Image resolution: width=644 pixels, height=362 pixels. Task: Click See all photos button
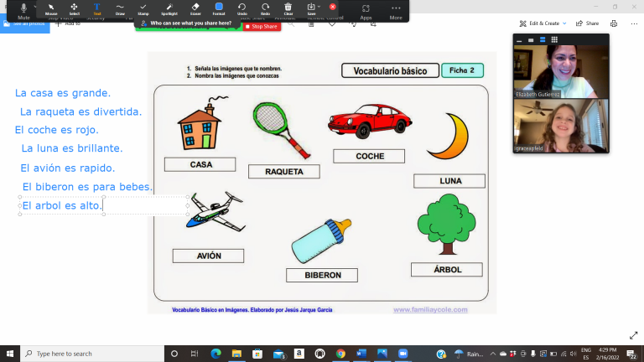(x=24, y=23)
